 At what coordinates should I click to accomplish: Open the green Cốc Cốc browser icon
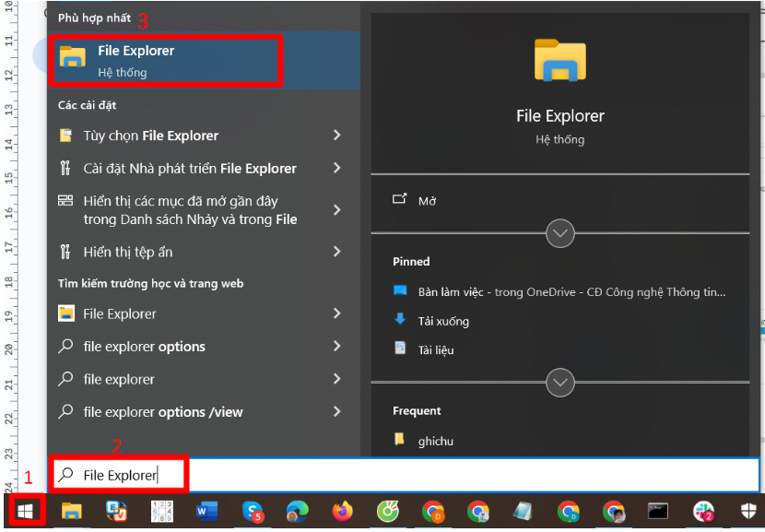click(x=388, y=511)
